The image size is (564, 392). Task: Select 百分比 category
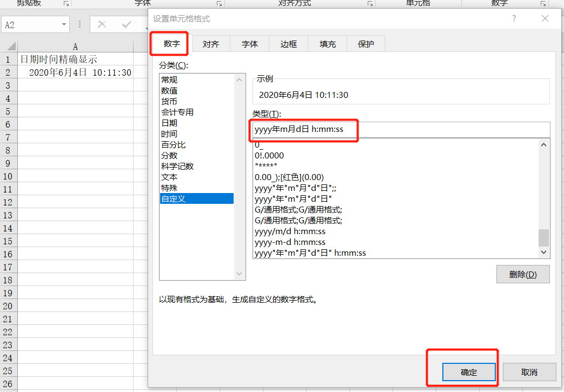tap(197, 144)
